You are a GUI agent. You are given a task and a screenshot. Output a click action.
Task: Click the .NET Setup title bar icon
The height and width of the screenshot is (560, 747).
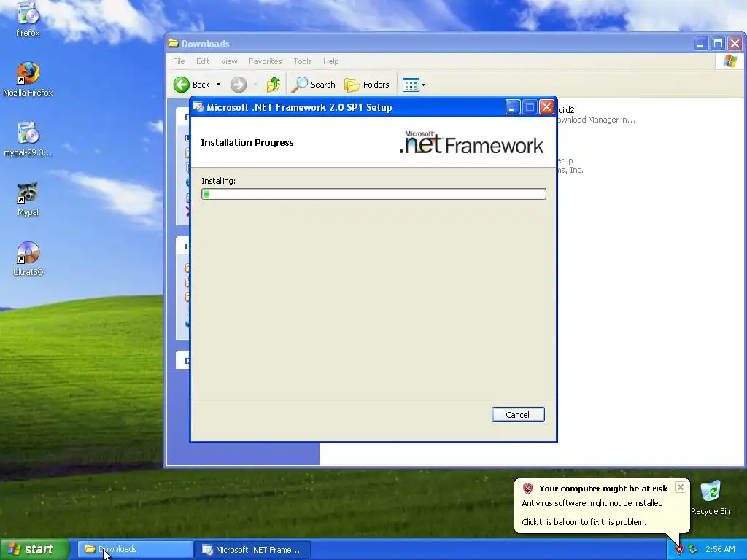(198, 107)
